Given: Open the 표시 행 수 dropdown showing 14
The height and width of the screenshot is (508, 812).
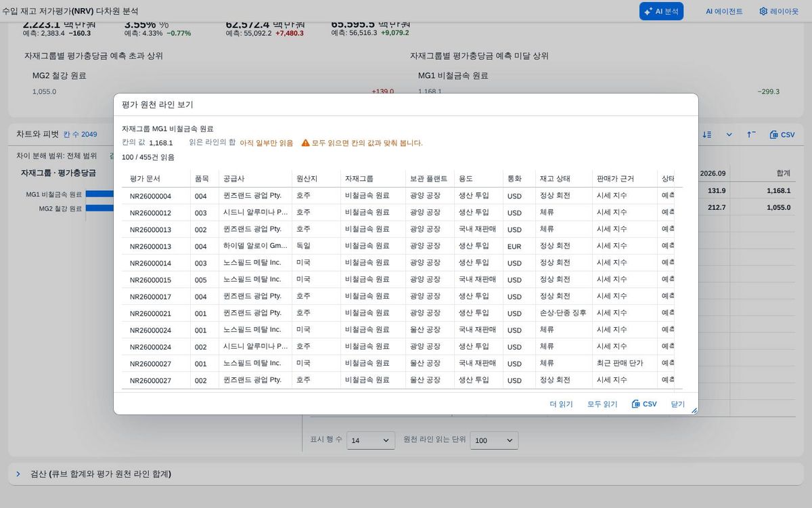Looking at the screenshot, I should tap(371, 440).
